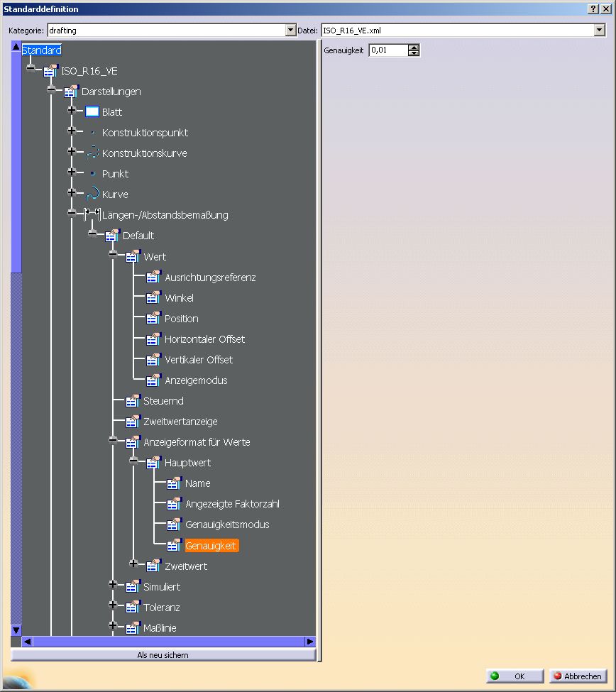Click the Maßlinie node icon
Screen dimensions: 616x692
133,627
